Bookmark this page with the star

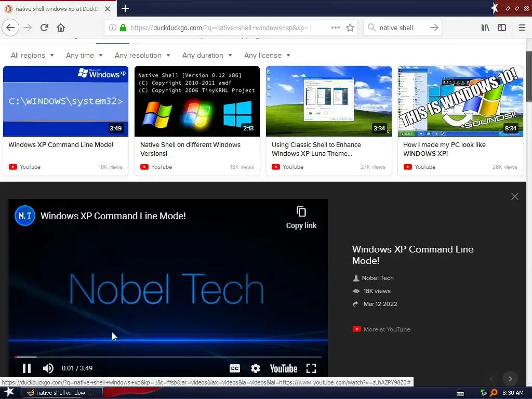click(350, 28)
